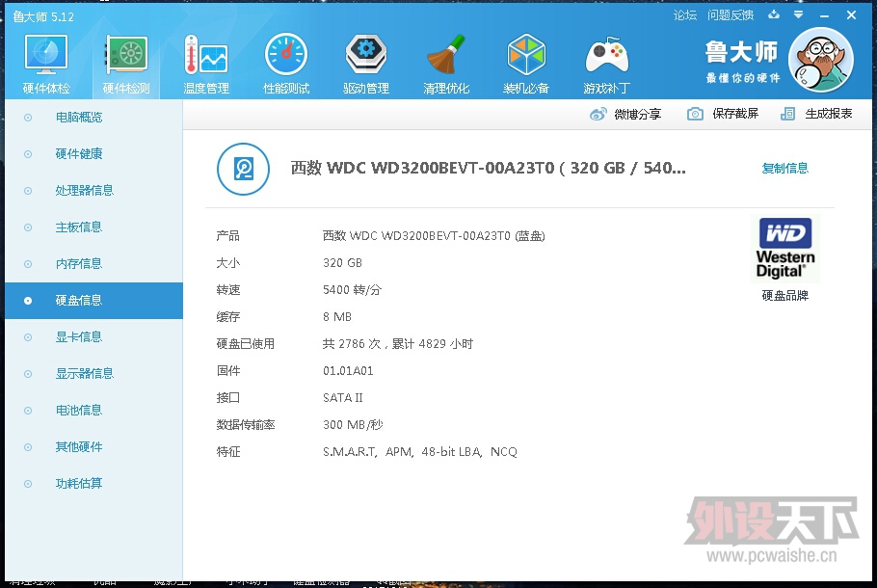Click 微博分享 button text
This screenshot has height=588, width=877.
[x=638, y=114]
